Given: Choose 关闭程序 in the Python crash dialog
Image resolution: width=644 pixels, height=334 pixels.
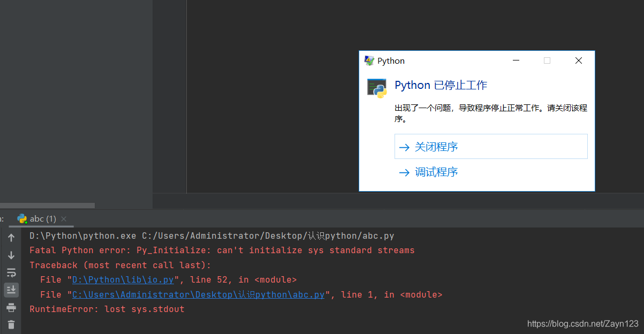Looking at the screenshot, I should click(x=491, y=147).
